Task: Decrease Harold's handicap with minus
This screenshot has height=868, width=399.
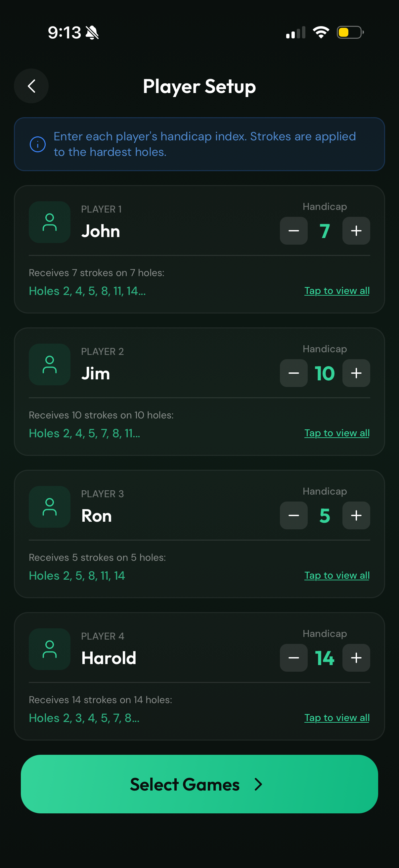Action: click(x=293, y=658)
